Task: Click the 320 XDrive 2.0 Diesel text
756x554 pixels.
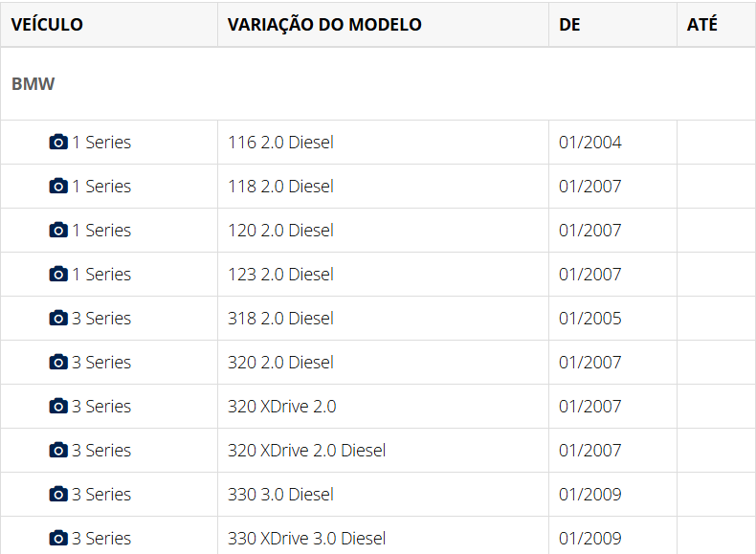Action: pyautogui.click(x=306, y=451)
